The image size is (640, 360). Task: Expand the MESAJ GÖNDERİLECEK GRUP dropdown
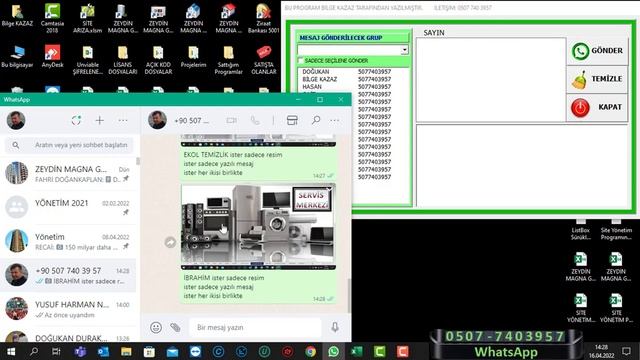coord(404,50)
